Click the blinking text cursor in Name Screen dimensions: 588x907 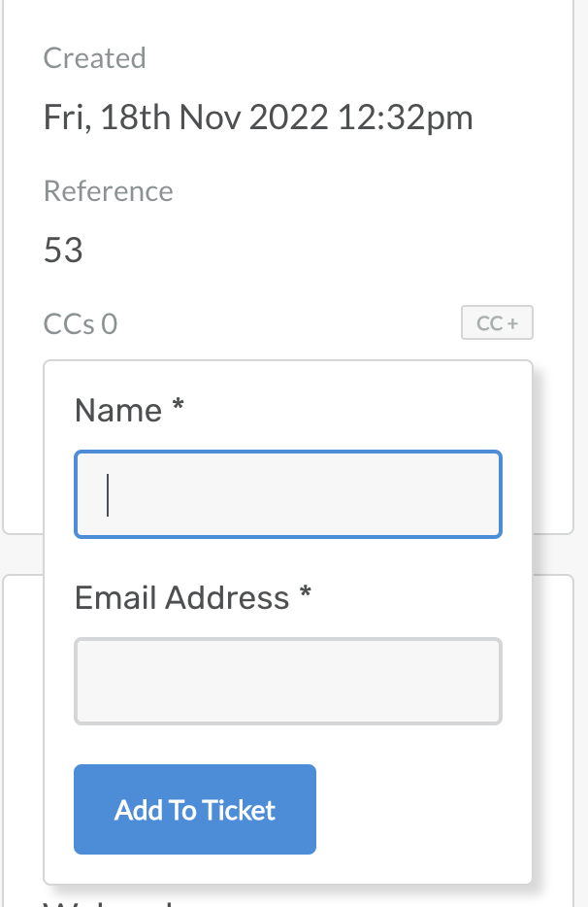tap(108, 494)
